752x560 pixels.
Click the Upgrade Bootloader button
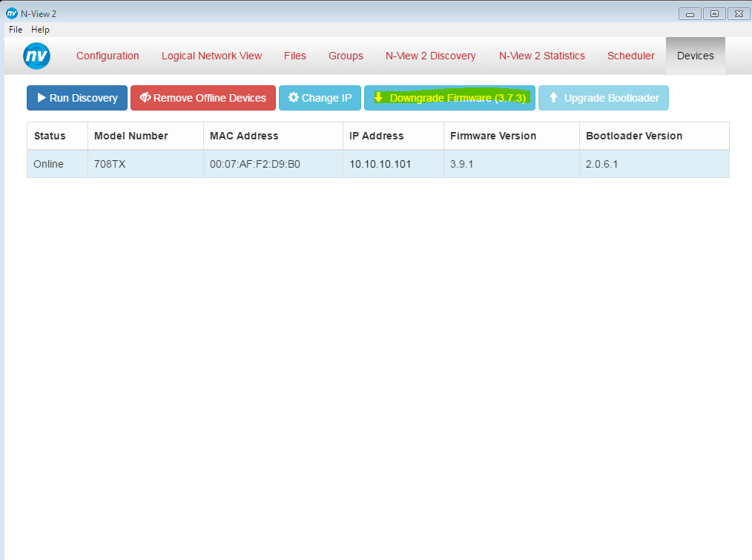click(x=604, y=98)
